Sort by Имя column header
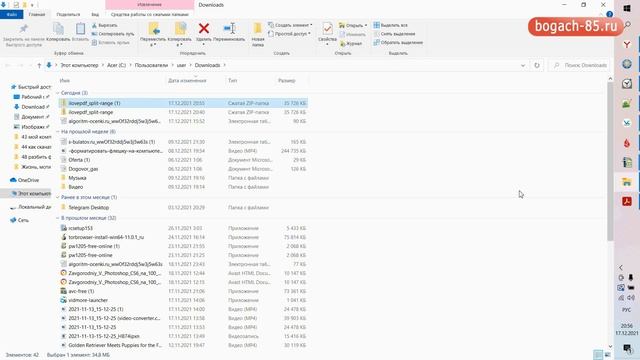640x360 pixels. click(x=64, y=81)
